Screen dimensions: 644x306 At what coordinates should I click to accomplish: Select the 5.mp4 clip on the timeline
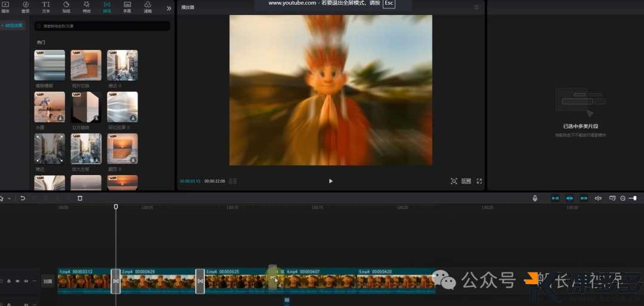(396, 281)
